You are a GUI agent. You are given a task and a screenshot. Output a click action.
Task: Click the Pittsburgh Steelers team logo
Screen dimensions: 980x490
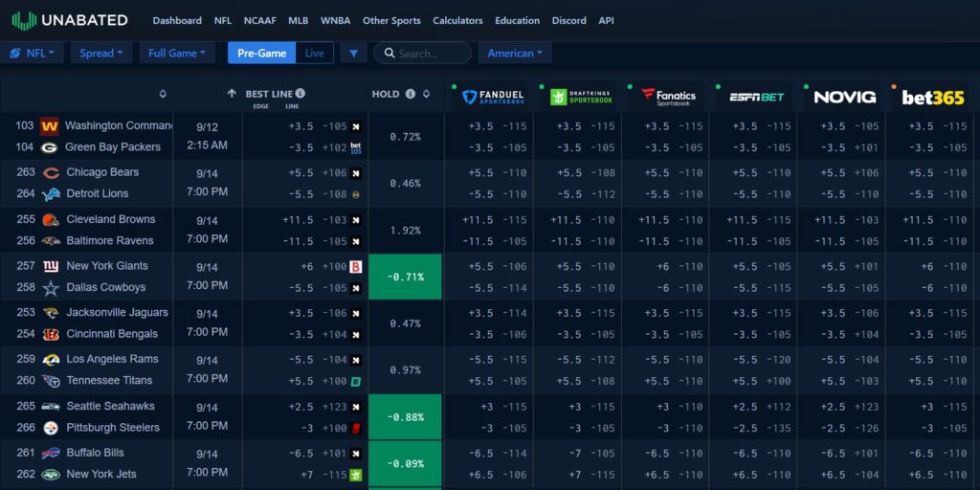tap(51, 428)
